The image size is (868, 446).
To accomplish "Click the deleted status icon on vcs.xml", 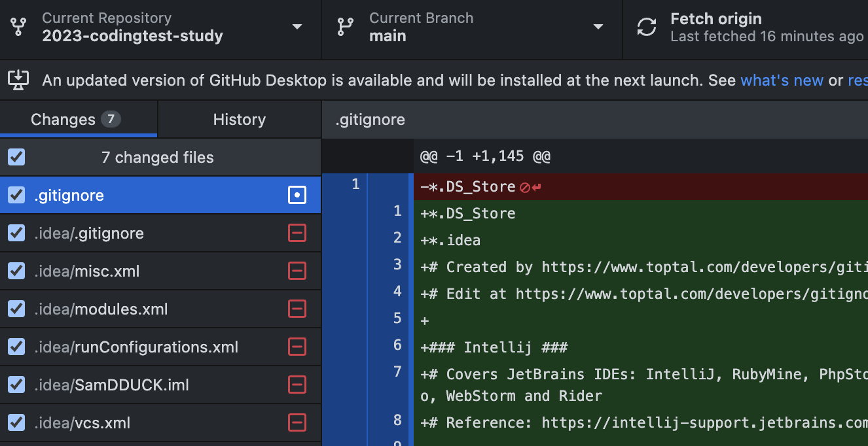I will click(297, 422).
